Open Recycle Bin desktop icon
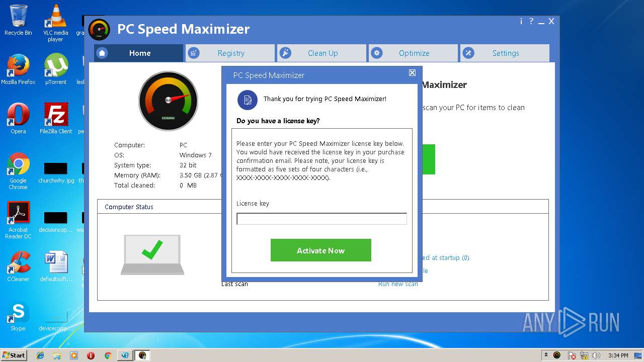This screenshot has width=644, height=362. click(18, 20)
